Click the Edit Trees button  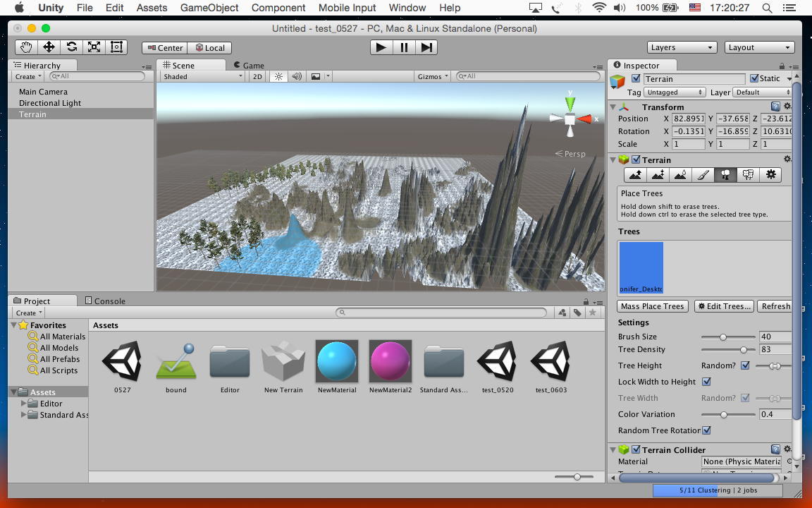pyautogui.click(x=723, y=306)
